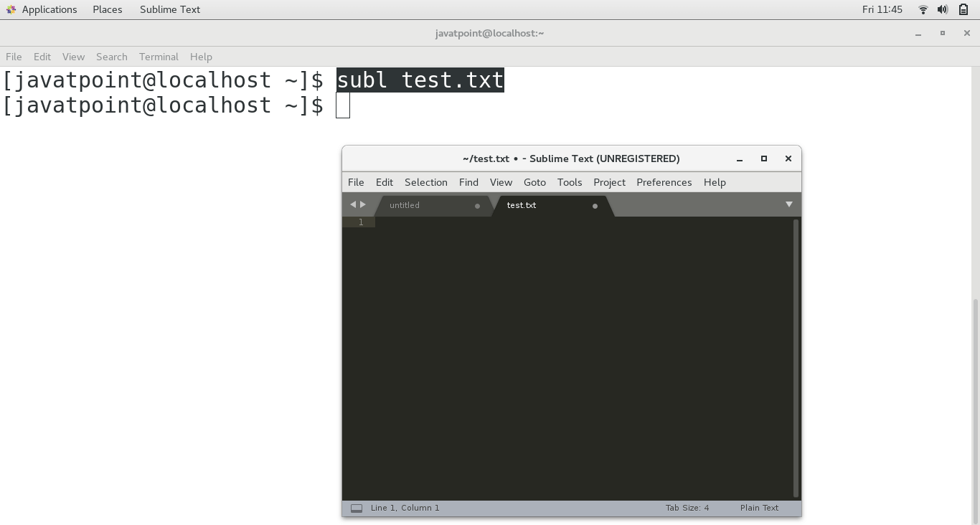Screen dimensions: 980x525
Task: Click the terminal window vertical scrollbar
Action: click(x=976, y=410)
